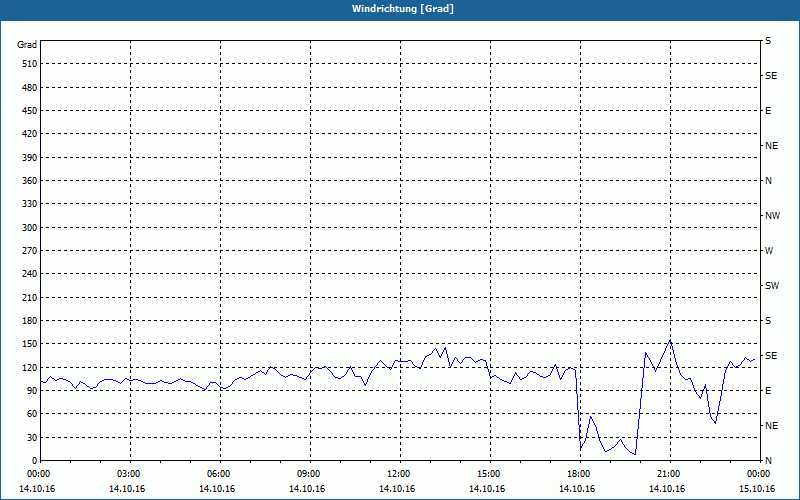
Task: Click the N compass label beside the 360 gridline
Action: pos(768,181)
